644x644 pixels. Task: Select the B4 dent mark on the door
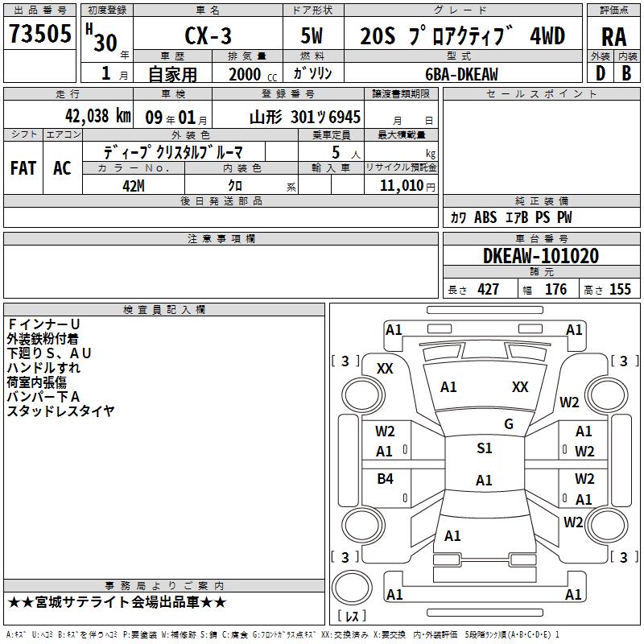pyautogui.click(x=385, y=479)
